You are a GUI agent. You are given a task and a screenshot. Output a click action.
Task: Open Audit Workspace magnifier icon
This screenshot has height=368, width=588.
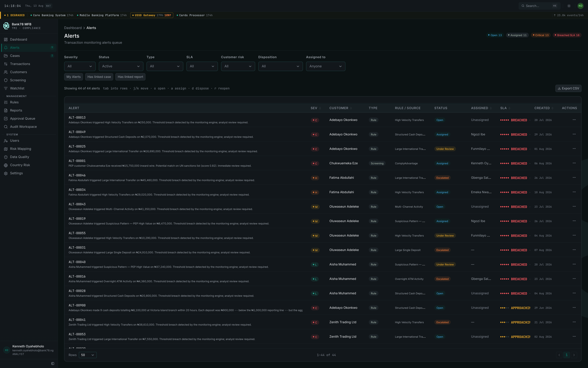tap(6, 127)
